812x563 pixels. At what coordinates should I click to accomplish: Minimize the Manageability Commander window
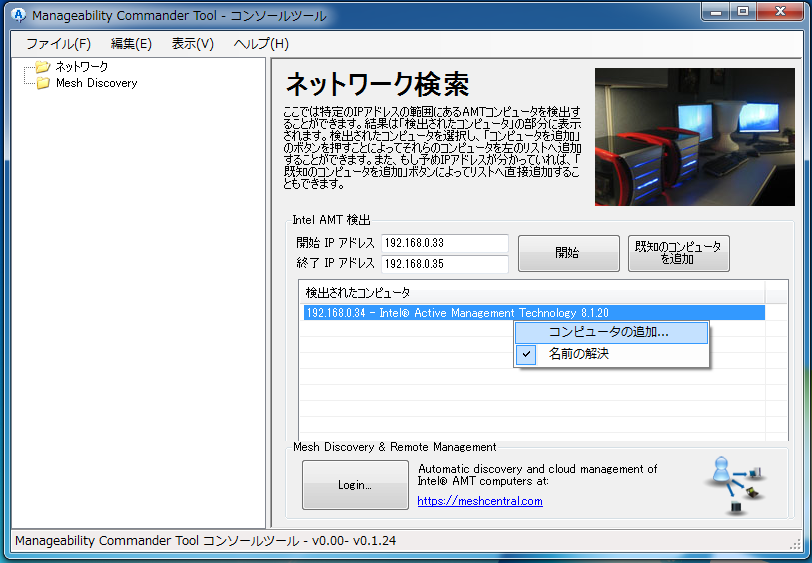(x=716, y=12)
